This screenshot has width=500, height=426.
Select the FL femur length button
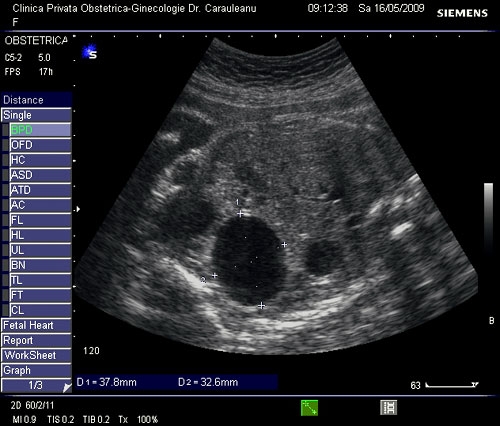(40, 220)
